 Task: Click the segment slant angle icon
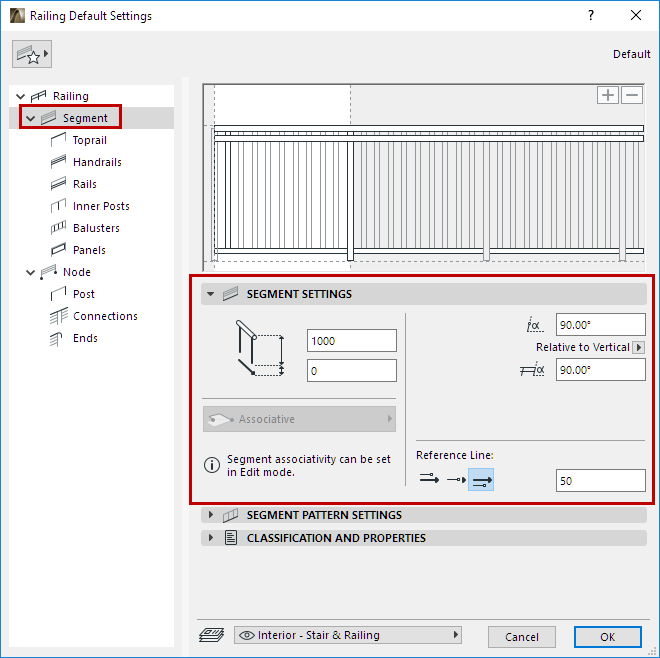(535, 325)
